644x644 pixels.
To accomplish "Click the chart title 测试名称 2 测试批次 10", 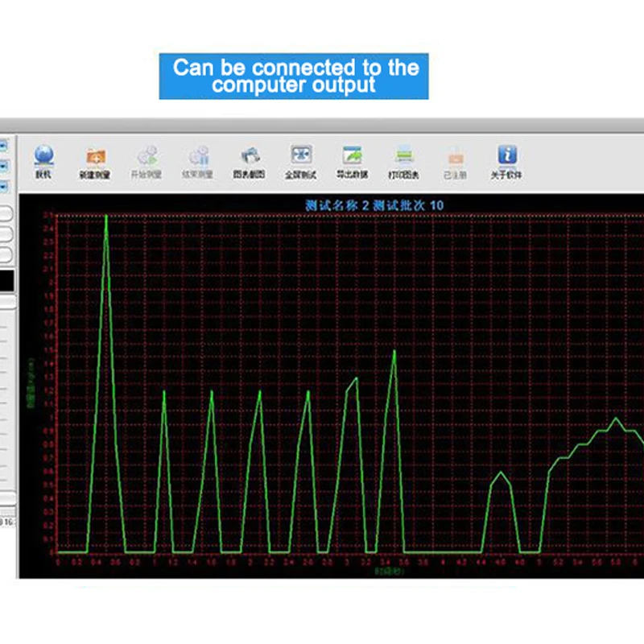I will [374, 205].
